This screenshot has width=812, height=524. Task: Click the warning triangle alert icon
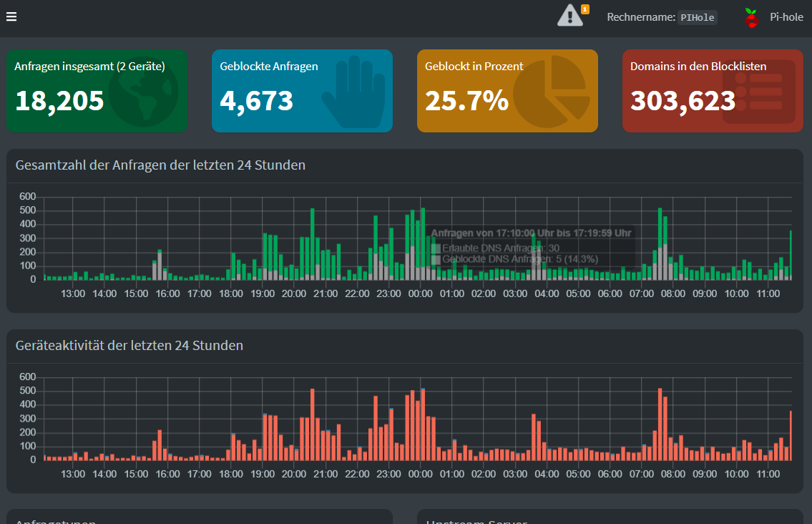[569, 17]
